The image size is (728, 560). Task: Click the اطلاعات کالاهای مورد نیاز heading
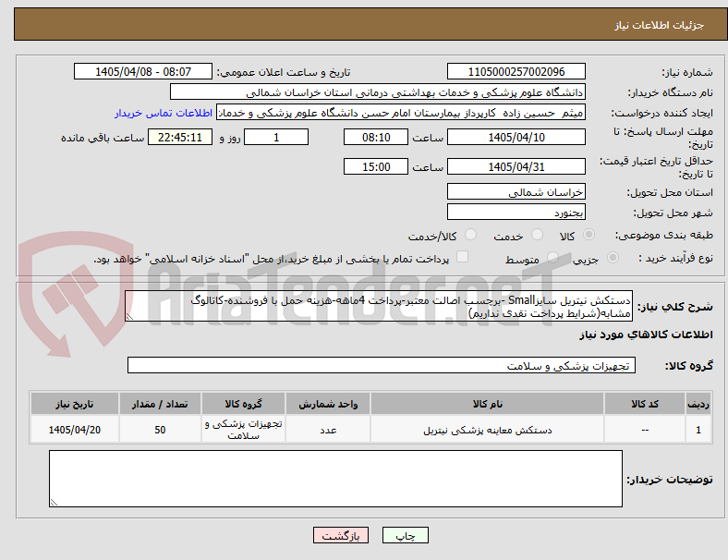(x=646, y=335)
